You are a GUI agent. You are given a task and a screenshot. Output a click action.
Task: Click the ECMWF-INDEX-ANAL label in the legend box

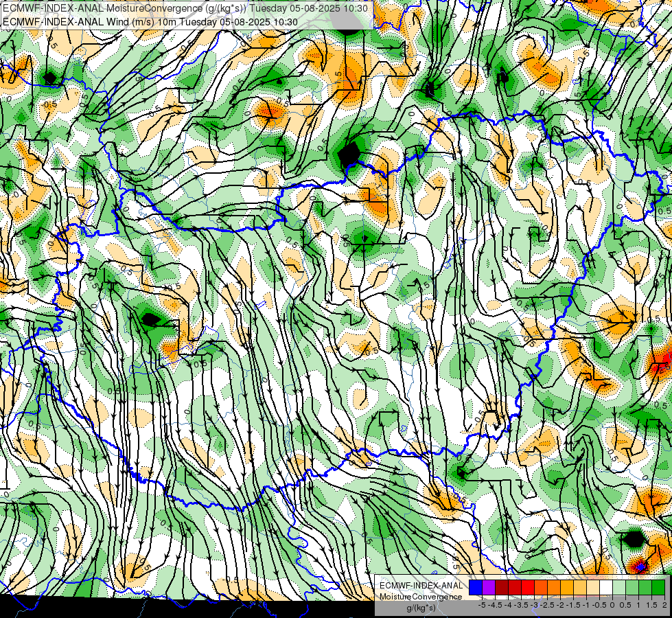tap(421, 586)
